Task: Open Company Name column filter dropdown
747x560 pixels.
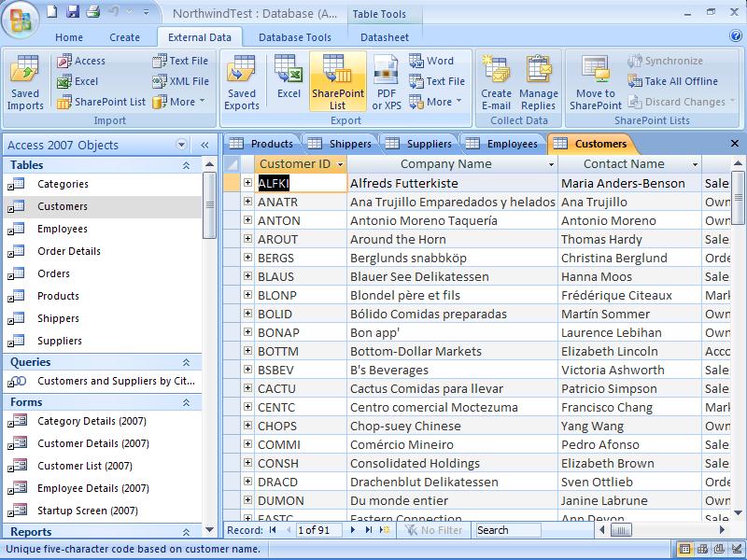Action: (551, 165)
